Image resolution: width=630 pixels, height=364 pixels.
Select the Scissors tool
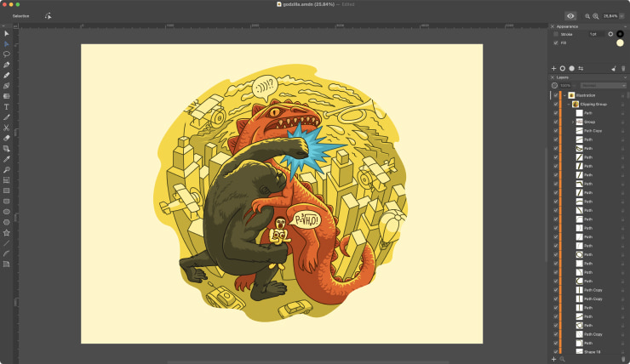[x=7, y=128]
